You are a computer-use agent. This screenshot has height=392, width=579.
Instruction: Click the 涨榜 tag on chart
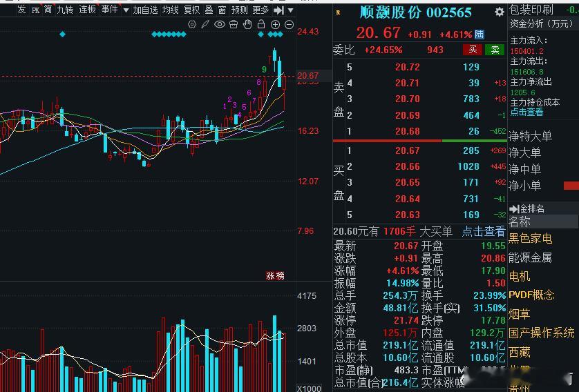[276, 276]
